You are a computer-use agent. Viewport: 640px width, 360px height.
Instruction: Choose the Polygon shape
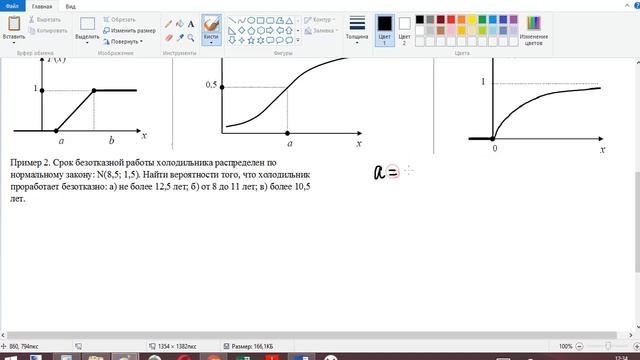280,20
